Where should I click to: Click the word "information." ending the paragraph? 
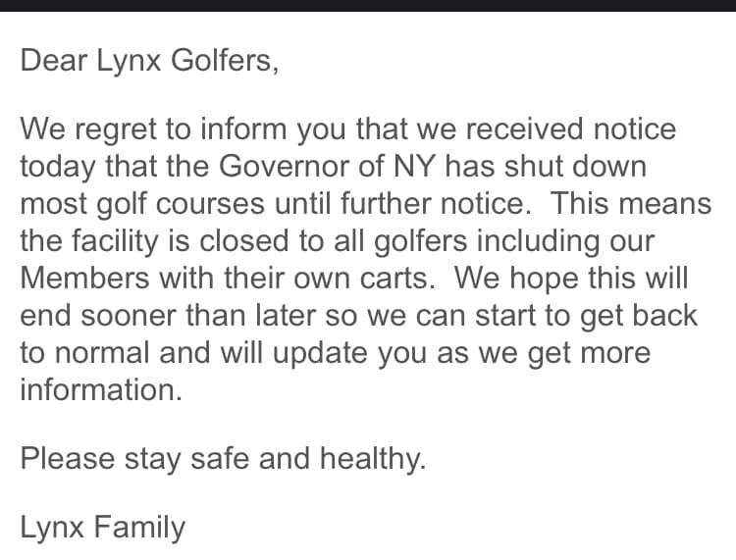click(100, 389)
